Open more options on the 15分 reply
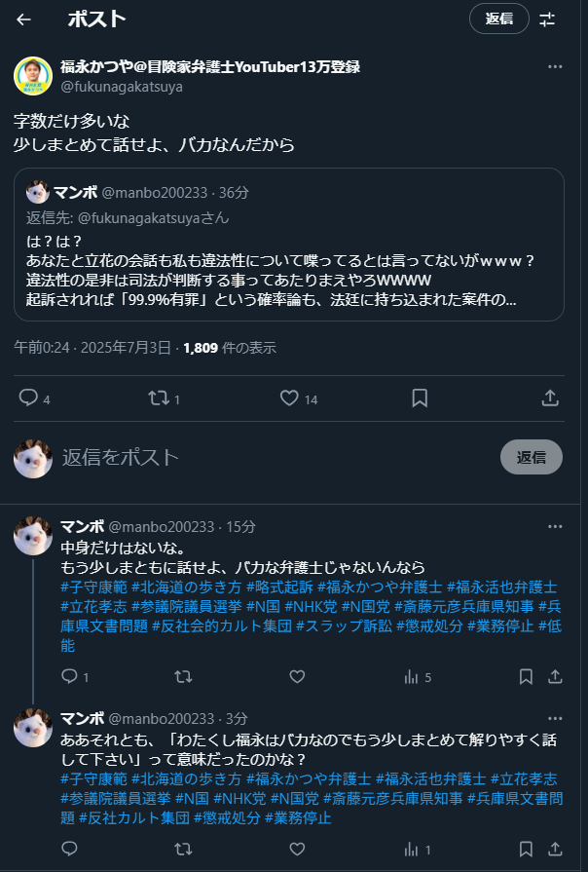588x872 pixels. [x=555, y=527]
